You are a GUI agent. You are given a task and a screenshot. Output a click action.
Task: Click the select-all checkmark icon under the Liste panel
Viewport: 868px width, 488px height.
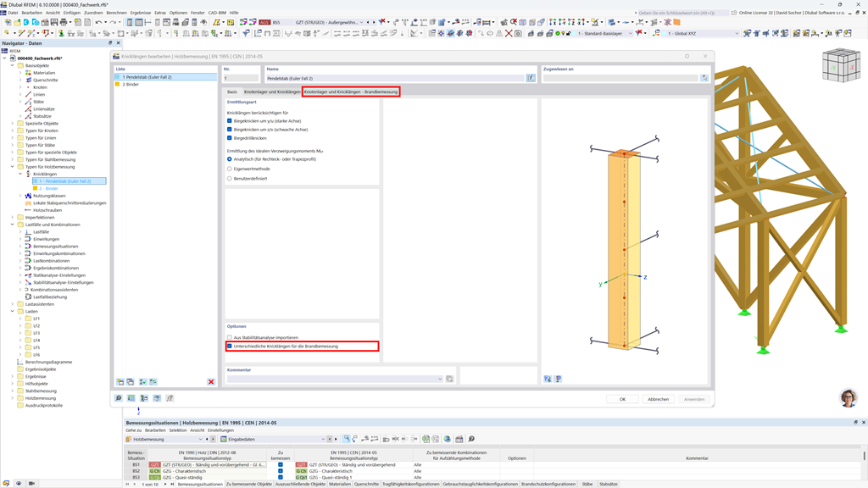[142, 382]
